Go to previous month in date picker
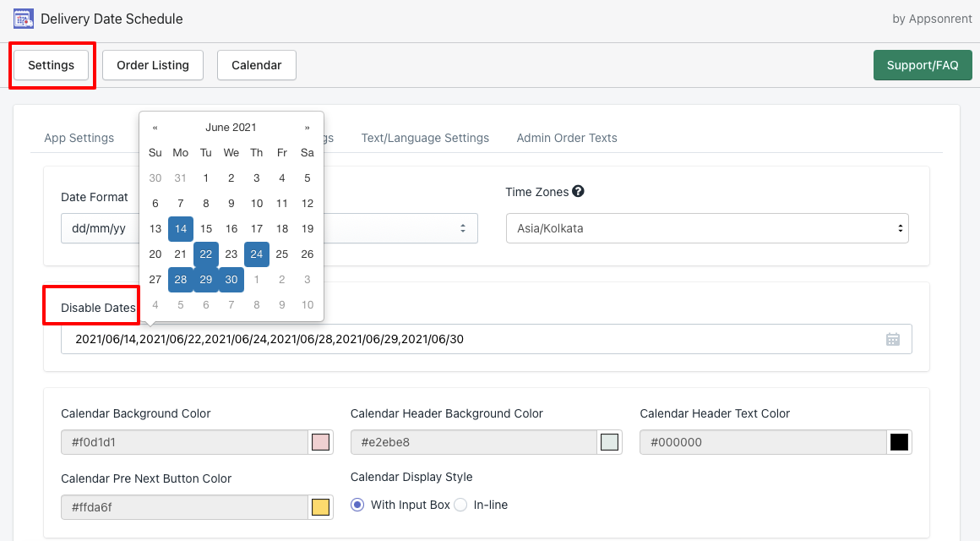The width and height of the screenshot is (980, 541). click(x=155, y=128)
